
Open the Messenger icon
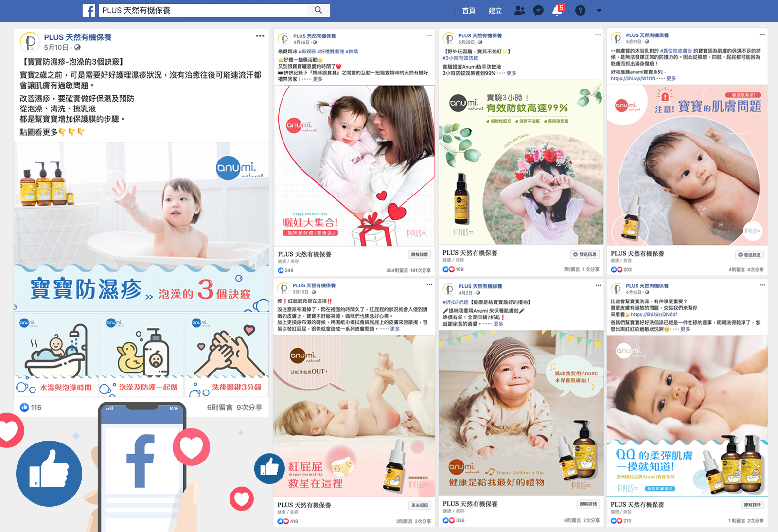coord(538,10)
